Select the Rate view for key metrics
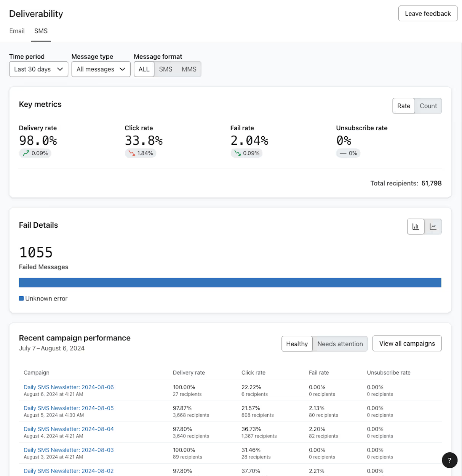Screen dimensions: 462x476 [403, 105]
